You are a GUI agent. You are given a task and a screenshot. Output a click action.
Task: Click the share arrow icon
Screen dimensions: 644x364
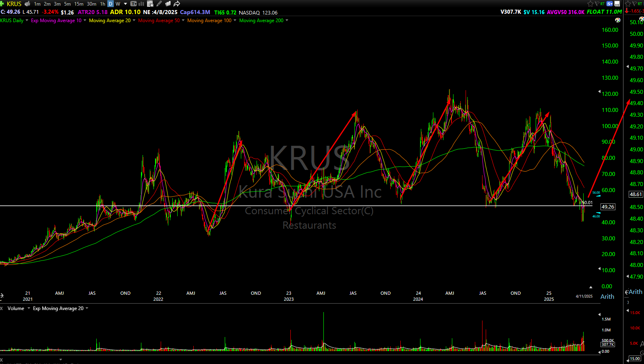click(177, 4)
